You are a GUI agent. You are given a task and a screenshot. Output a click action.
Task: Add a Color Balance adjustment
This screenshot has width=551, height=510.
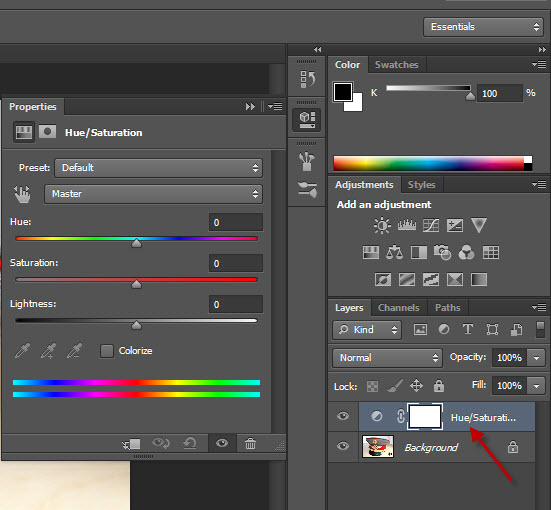coord(394,252)
